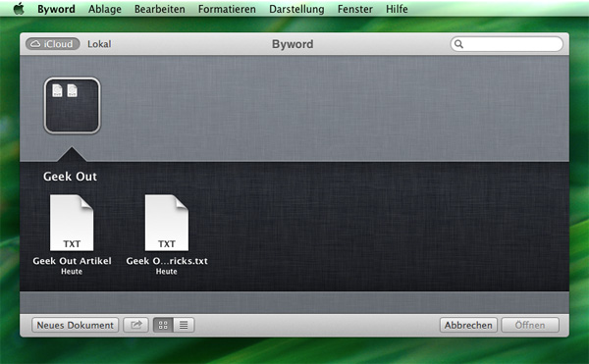Click the Geek Out Artikel file name
Image resolution: width=589 pixels, height=364 pixels.
pyautogui.click(x=72, y=261)
